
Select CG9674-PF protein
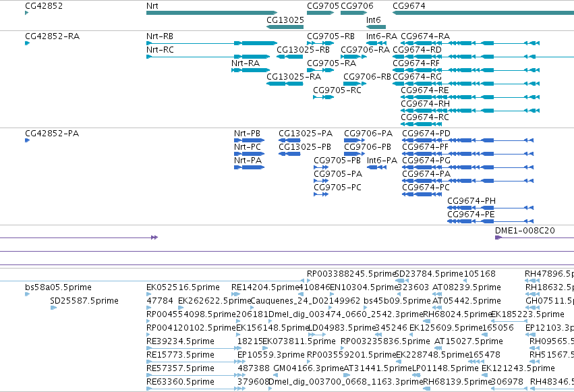[468, 154]
